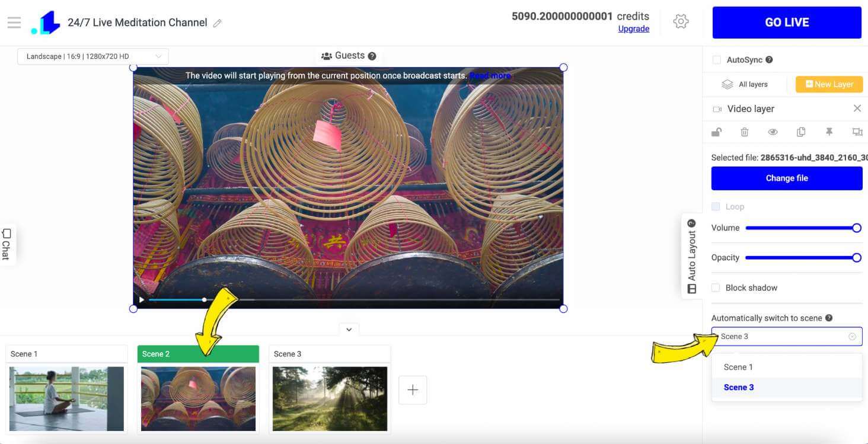The image size is (868, 444).
Task: Click the GO LIVE button
Action: (787, 23)
